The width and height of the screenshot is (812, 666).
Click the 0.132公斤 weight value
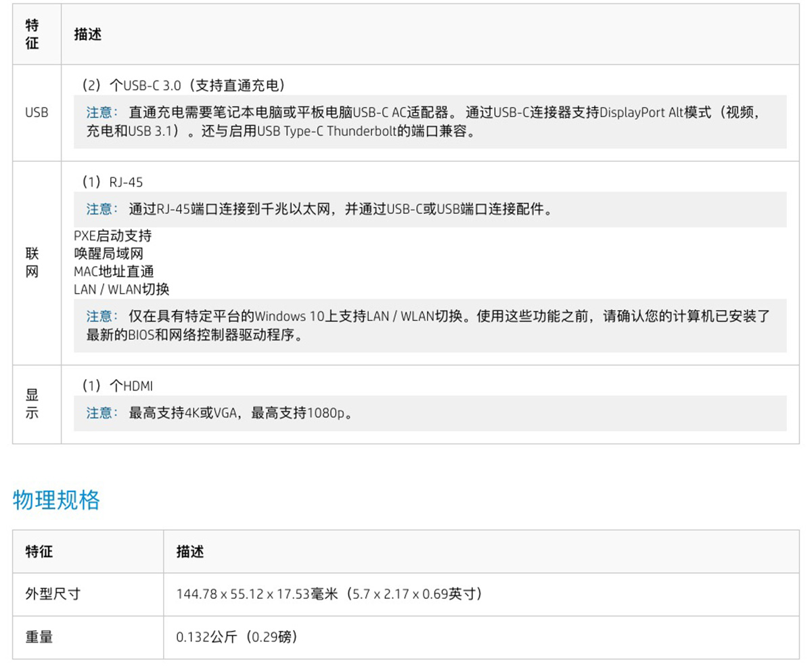(x=237, y=637)
